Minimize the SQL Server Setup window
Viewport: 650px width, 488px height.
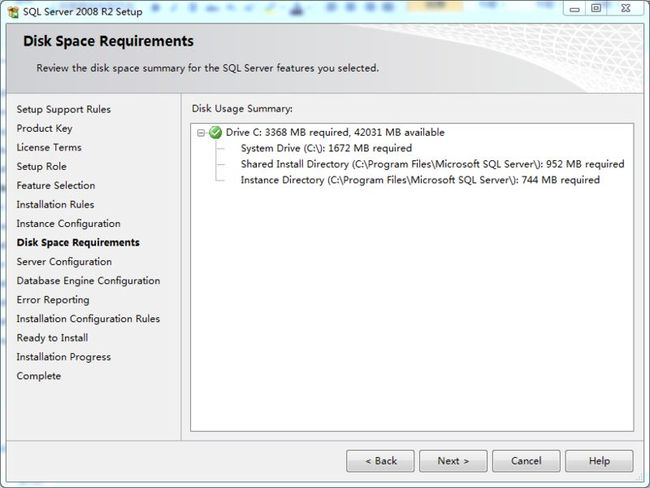pos(575,9)
